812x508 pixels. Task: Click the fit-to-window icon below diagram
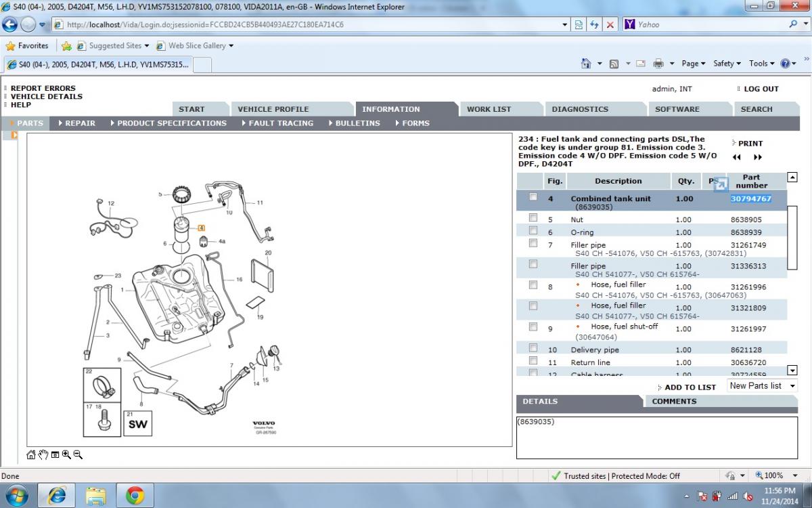coord(55,454)
